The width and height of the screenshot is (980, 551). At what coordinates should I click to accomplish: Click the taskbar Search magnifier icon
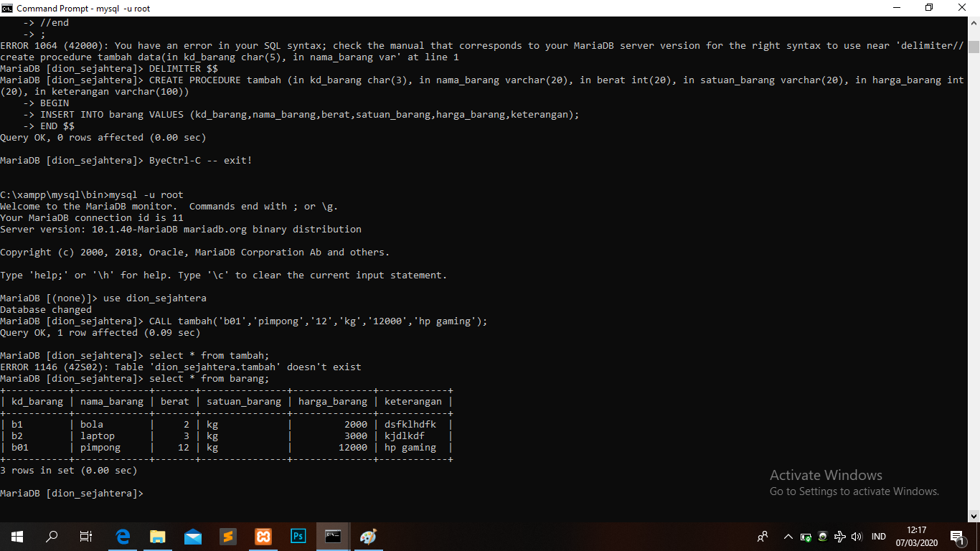(52, 536)
